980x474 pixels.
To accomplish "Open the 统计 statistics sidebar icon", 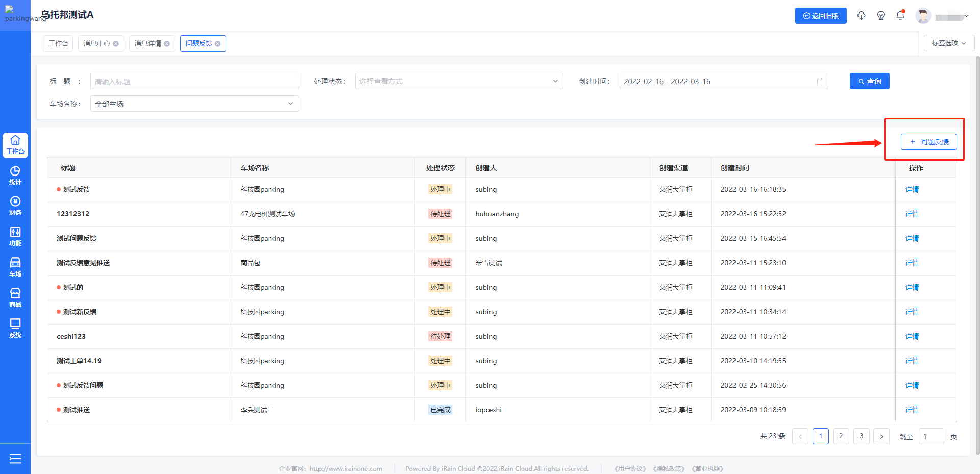I will [15, 175].
